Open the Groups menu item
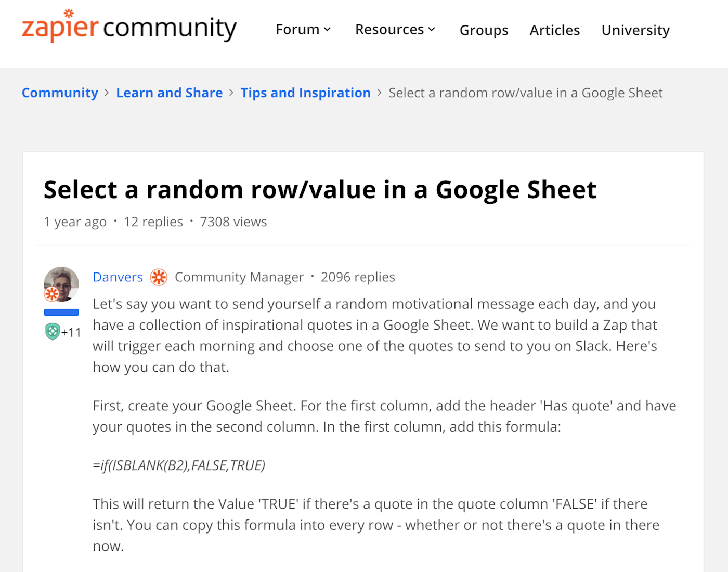 (484, 30)
